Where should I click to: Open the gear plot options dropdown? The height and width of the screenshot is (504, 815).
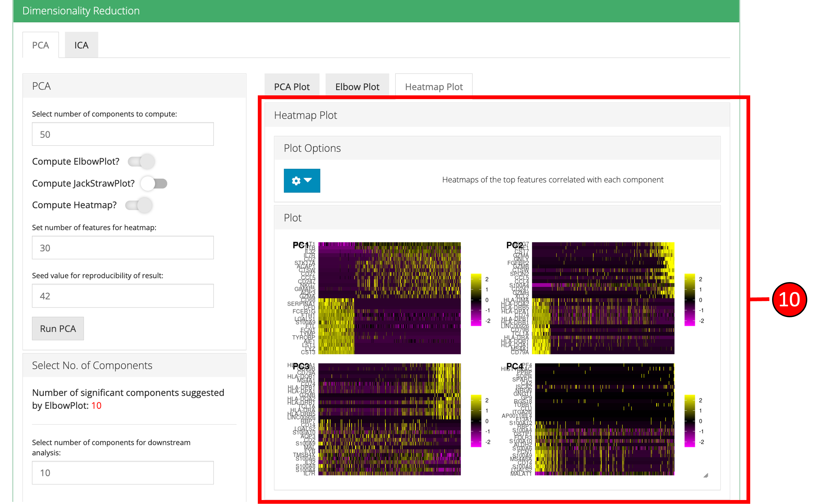[x=302, y=180]
